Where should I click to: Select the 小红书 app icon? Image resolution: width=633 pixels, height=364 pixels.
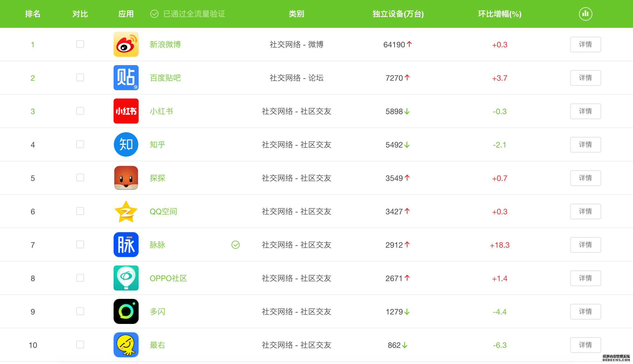tap(126, 111)
